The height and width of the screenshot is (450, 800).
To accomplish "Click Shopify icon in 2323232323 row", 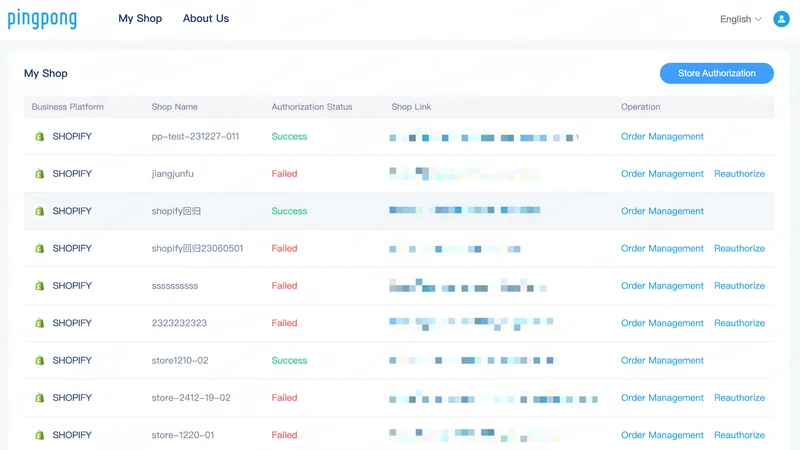I will [39, 323].
